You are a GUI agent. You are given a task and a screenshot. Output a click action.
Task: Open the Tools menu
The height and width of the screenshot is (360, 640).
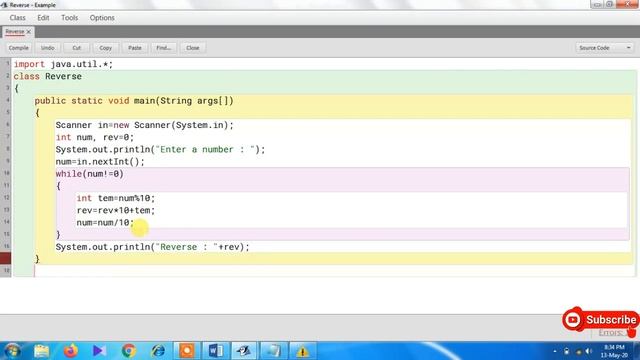pos(69,18)
